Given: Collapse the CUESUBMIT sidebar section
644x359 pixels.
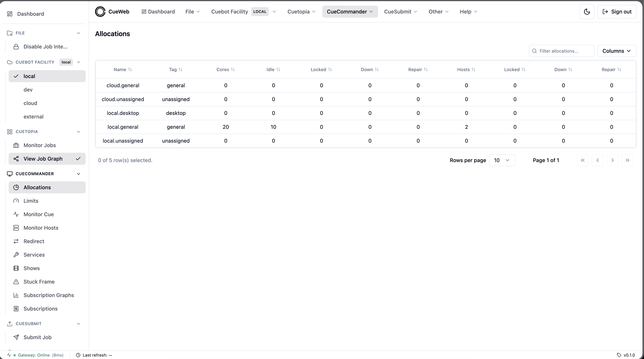Looking at the screenshot, I should coord(79,324).
